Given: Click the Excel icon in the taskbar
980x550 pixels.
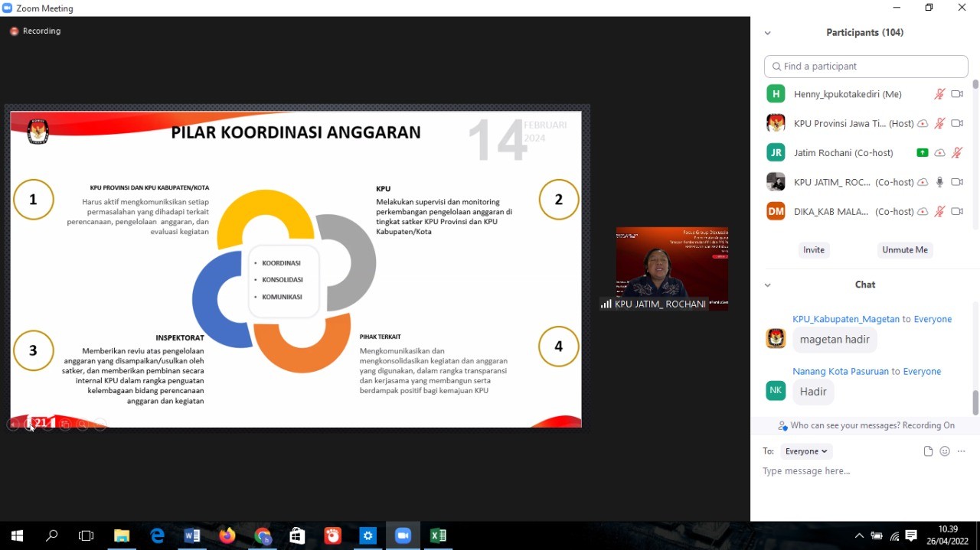Looking at the screenshot, I should (438, 535).
